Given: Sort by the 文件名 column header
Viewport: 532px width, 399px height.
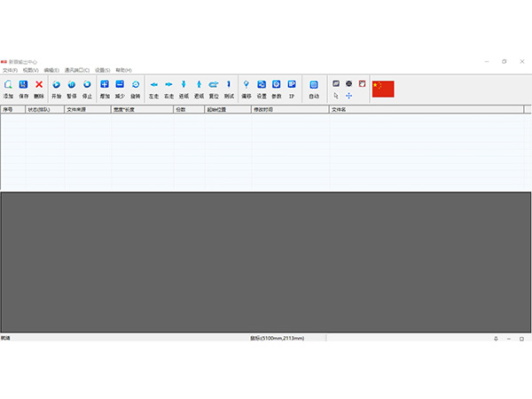Looking at the screenshot, I should pyautogui.click(x=339, y=110).
